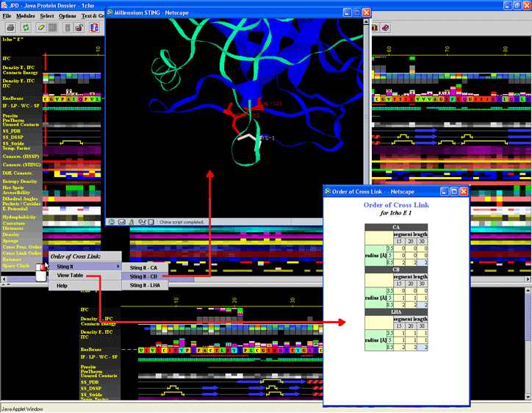This screenshot has width=532, height=413.
Task: Click the Print icon in JPD toolbar
Action: point(10,27)
